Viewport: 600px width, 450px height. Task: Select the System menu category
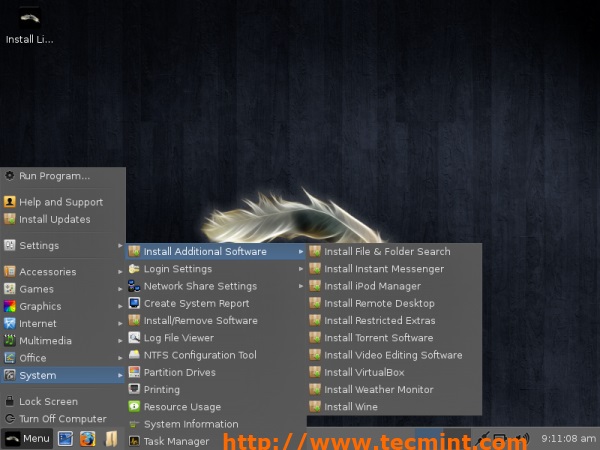[x=62, y=375]
